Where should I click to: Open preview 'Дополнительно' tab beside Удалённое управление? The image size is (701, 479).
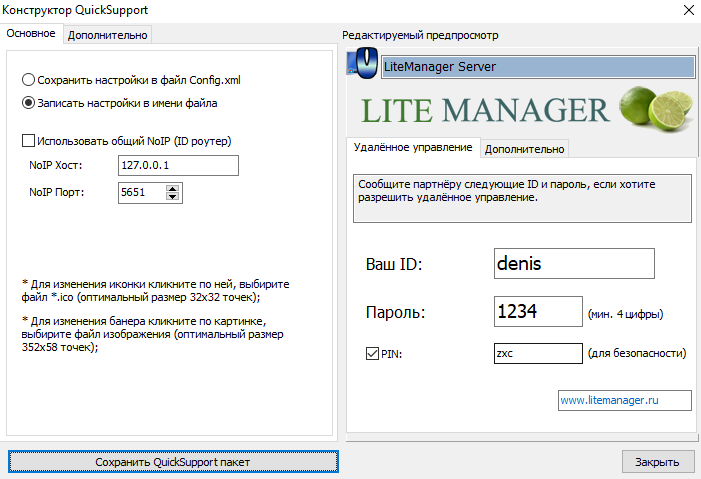[524, 149]
